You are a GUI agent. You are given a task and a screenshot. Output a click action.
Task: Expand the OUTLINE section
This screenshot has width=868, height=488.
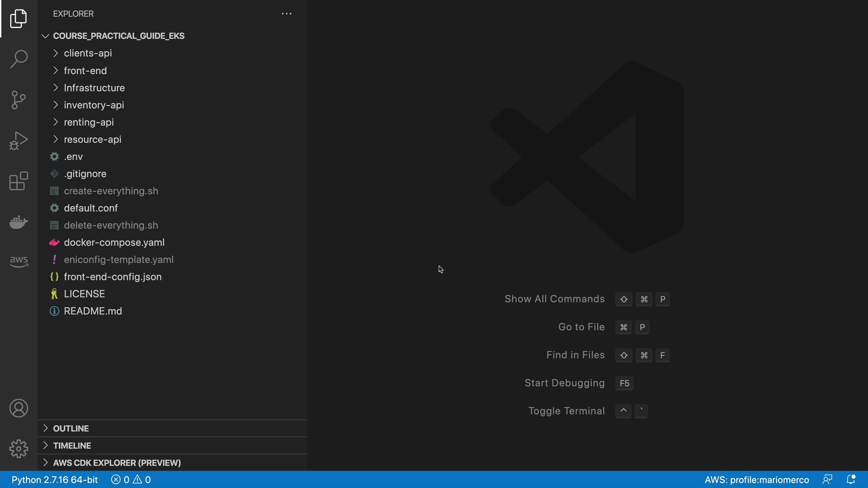click(71, 428)
